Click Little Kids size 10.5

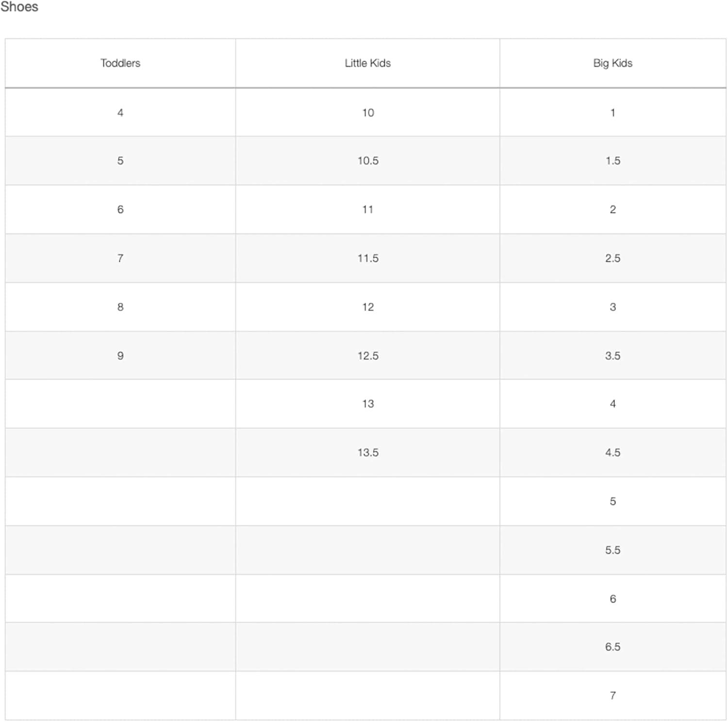(x=368, y=161)
